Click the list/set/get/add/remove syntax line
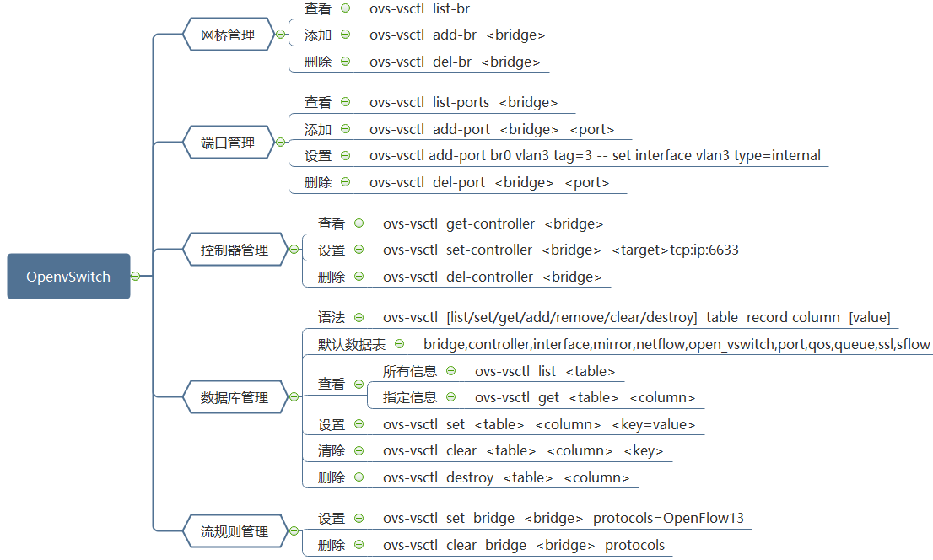Screen dimensions: 933x560 point(637,317)
